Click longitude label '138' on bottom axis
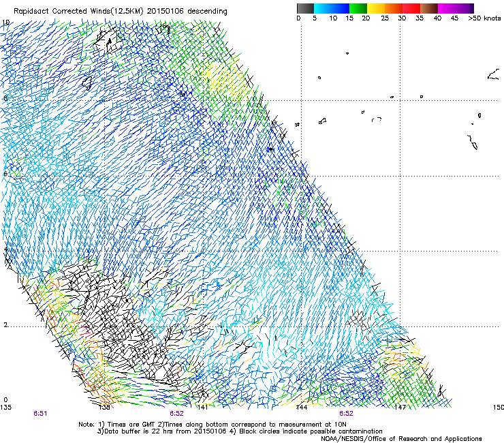Image resolution: width=504 pixels, height=443 pixels. pyautogui.click(x=104, y=408)
